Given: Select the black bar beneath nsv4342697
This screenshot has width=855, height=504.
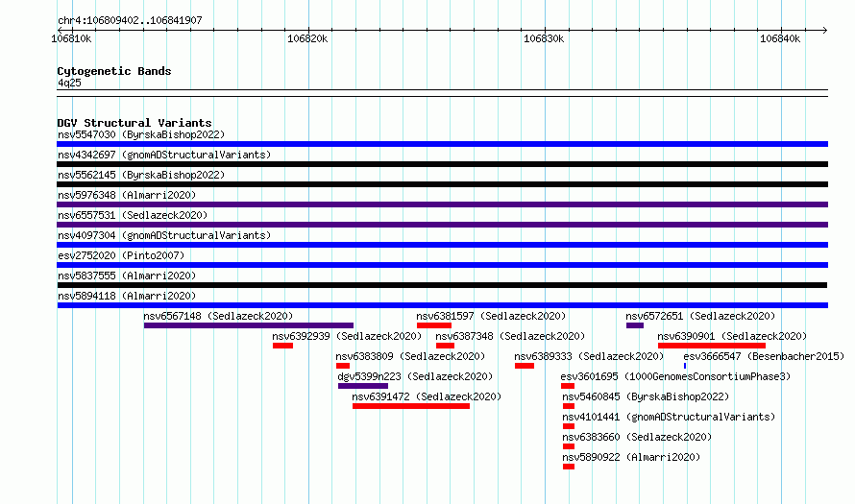Looking at the screenshot, I should click(443, 164).
